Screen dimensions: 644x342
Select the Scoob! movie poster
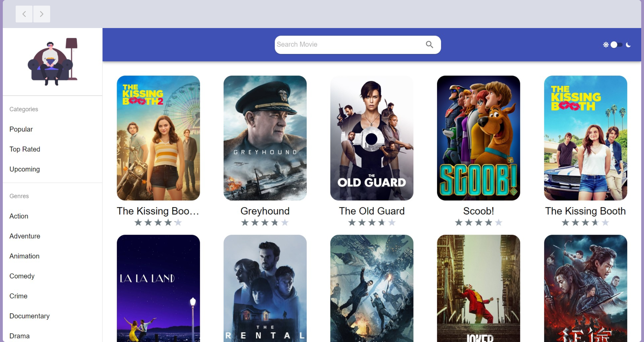coord(478,138)
